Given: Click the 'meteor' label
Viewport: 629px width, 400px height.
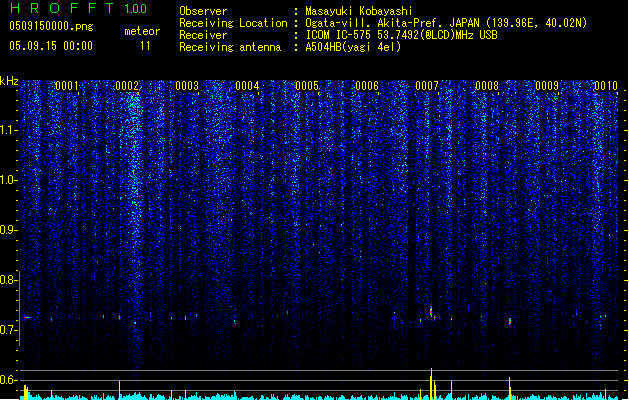Looking at the screenshot, I should point(142,31).
